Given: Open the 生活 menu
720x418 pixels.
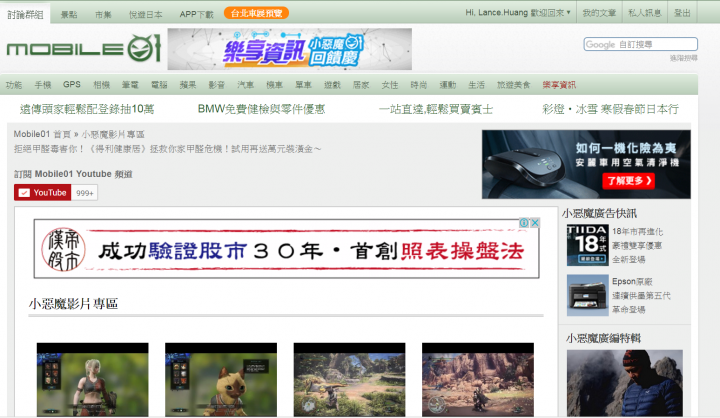Looking at the screenshot, I should tap(477, 85).
